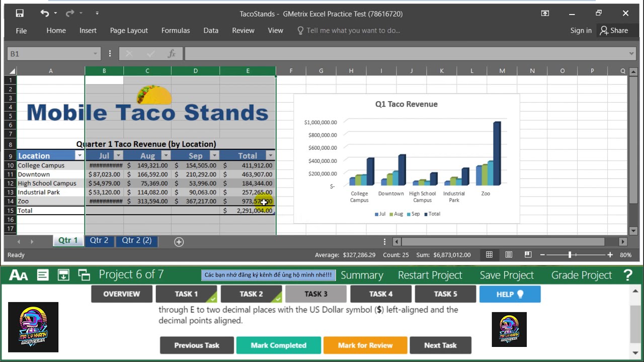Select row 15 header

(x=10, y=211)
